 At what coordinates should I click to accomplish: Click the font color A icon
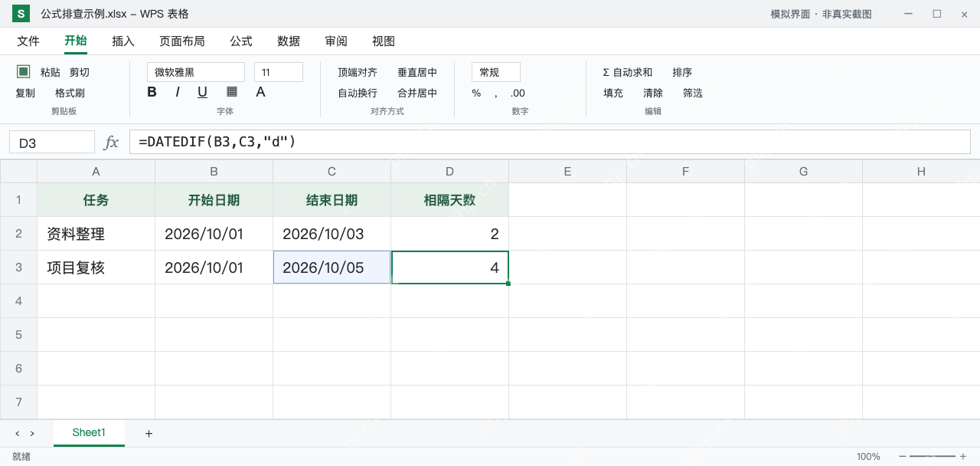tap(260, 92)
